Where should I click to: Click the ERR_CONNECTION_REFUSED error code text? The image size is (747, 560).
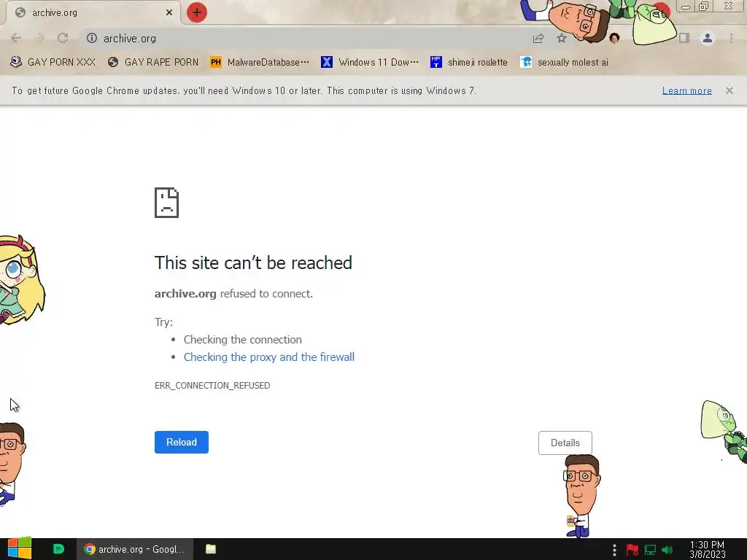212,385
